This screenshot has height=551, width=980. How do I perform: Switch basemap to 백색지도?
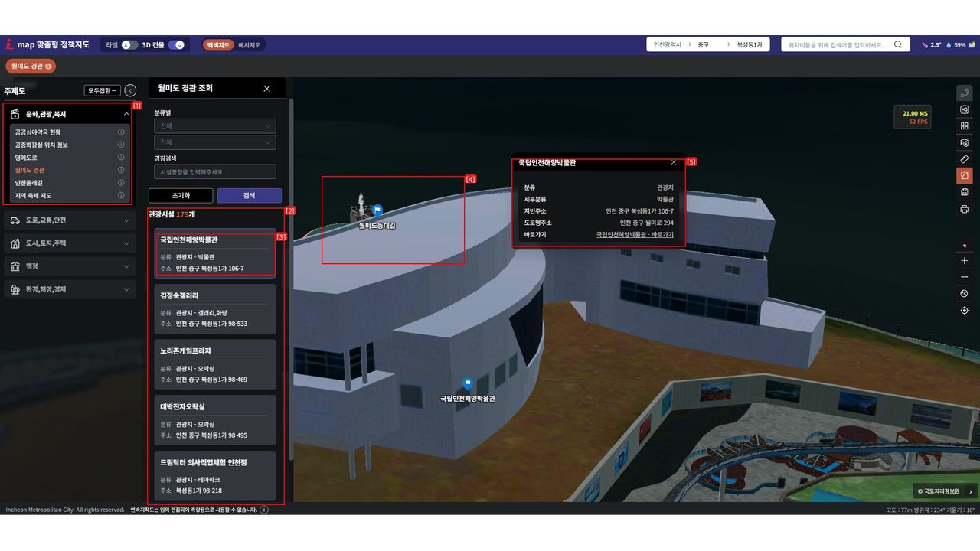point(218,45)
